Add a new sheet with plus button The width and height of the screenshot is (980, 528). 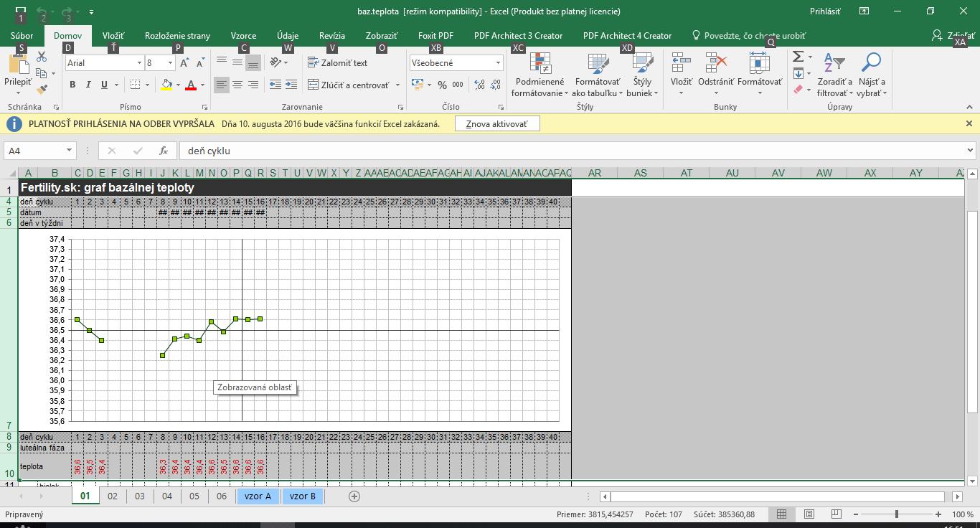[354, 496]
